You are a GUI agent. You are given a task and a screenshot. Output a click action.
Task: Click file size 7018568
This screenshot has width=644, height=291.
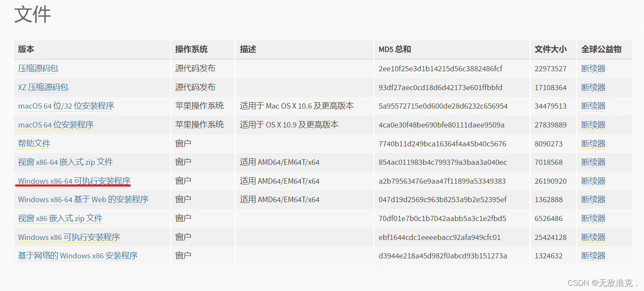549,162
